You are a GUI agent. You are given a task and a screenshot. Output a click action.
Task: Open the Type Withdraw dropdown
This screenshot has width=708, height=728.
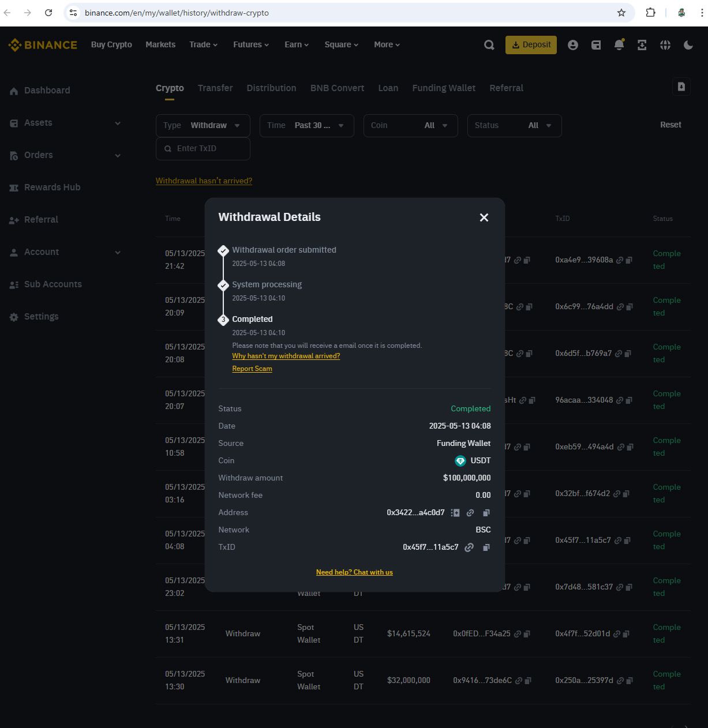(x=203, y=126)
